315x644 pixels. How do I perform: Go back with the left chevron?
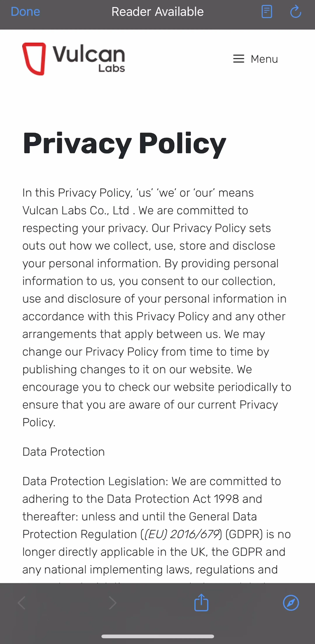[x=22, y=603]
